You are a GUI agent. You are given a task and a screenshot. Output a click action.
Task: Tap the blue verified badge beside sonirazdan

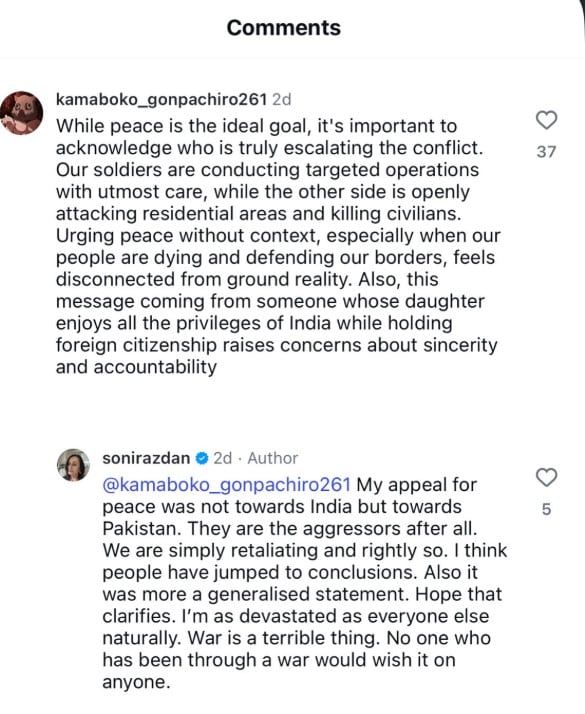202,458
